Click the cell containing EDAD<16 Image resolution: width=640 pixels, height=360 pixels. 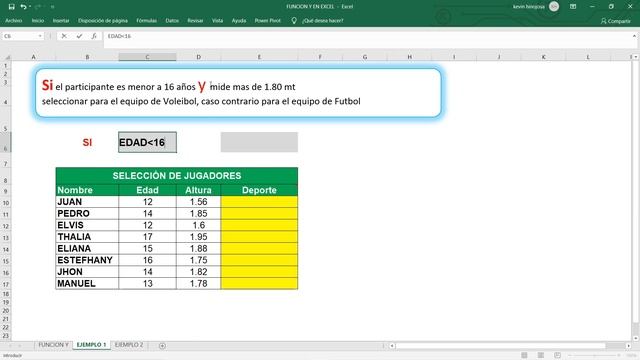147,142
